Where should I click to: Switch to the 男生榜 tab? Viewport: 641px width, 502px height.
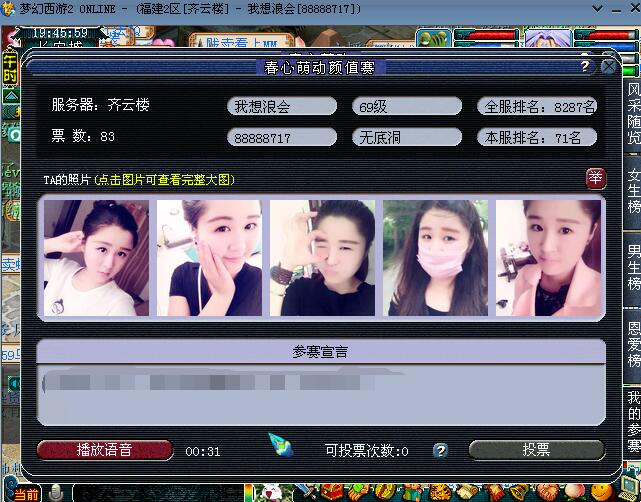click(x=633, y=267)
